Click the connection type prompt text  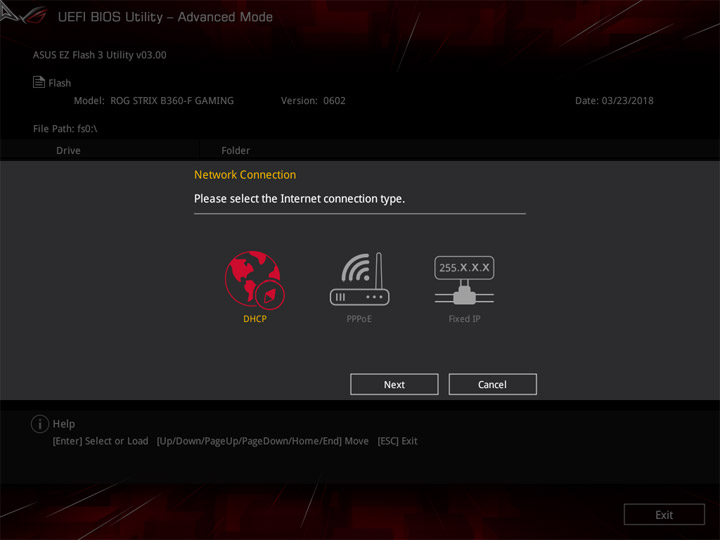click(x=299, y=199)
